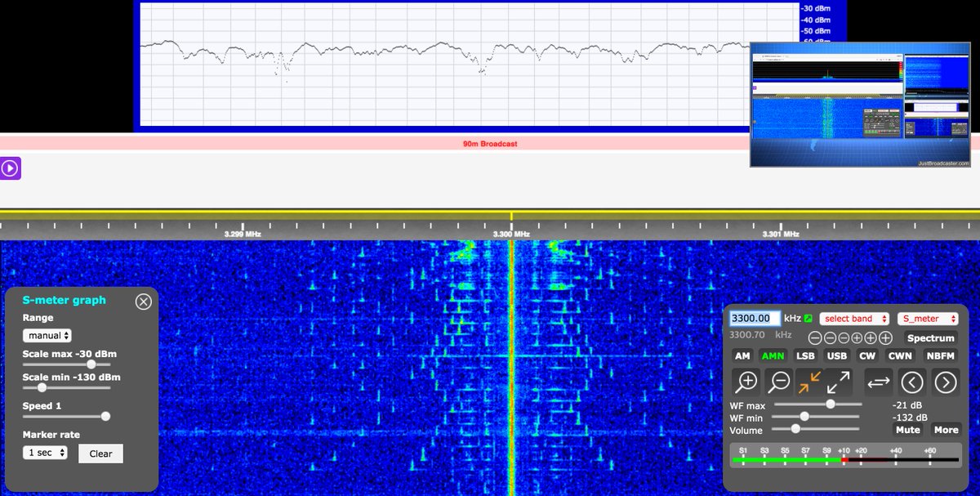Adjust the WF min slider
Viewport: 980px width, 496px height.
tap(817, 416)
